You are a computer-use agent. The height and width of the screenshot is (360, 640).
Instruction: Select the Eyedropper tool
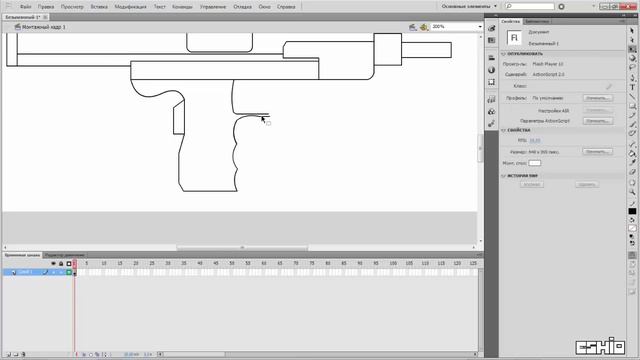point(632,162)
